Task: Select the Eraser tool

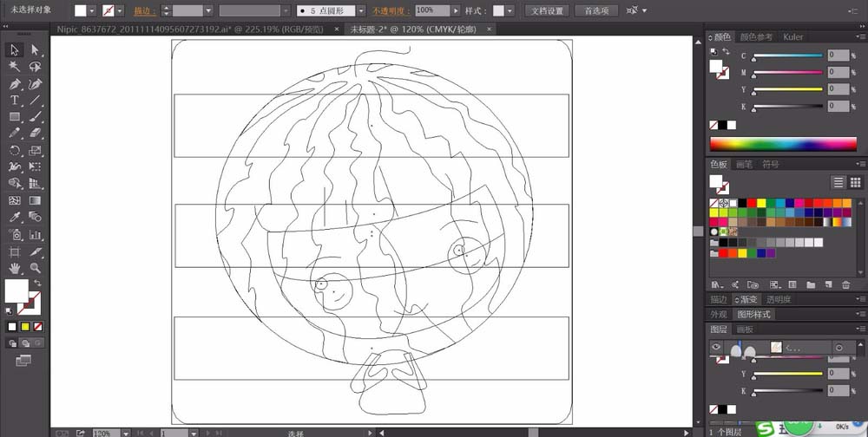Action: click(35, 134)
